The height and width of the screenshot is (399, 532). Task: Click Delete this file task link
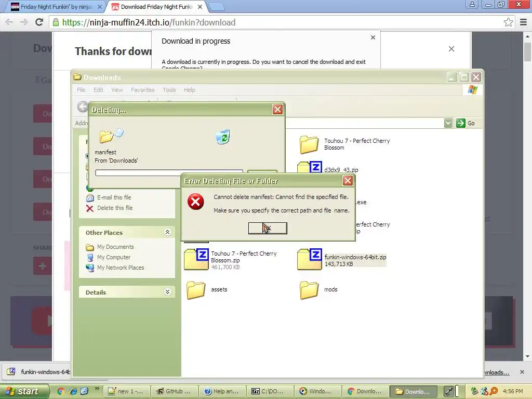click(x=115, y=208)
